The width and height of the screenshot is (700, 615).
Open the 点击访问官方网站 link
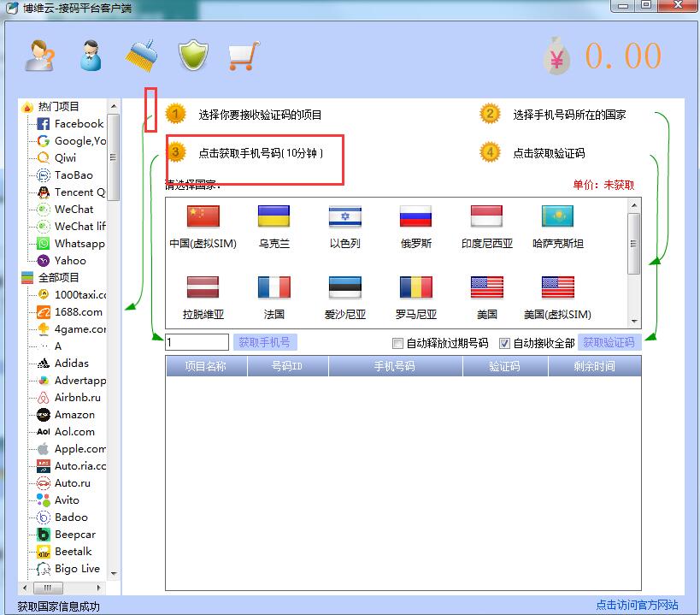coord(637,605)
